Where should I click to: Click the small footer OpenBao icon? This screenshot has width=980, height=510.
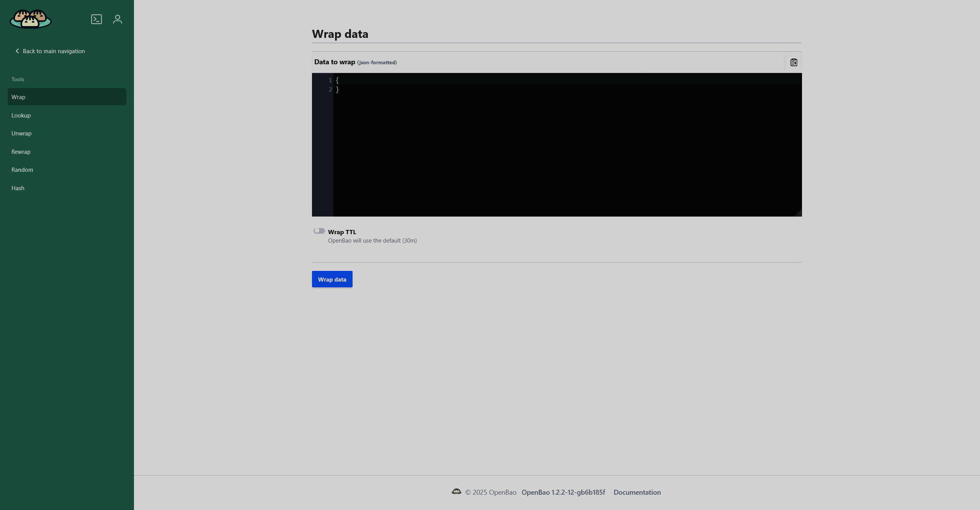456,492
